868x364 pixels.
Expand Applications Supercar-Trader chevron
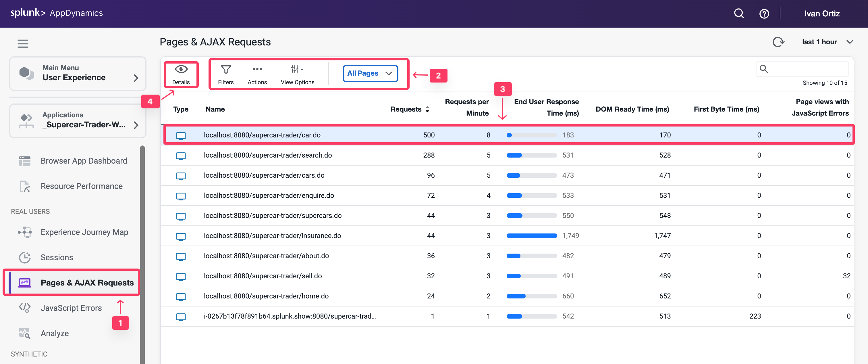coord(136,125)
